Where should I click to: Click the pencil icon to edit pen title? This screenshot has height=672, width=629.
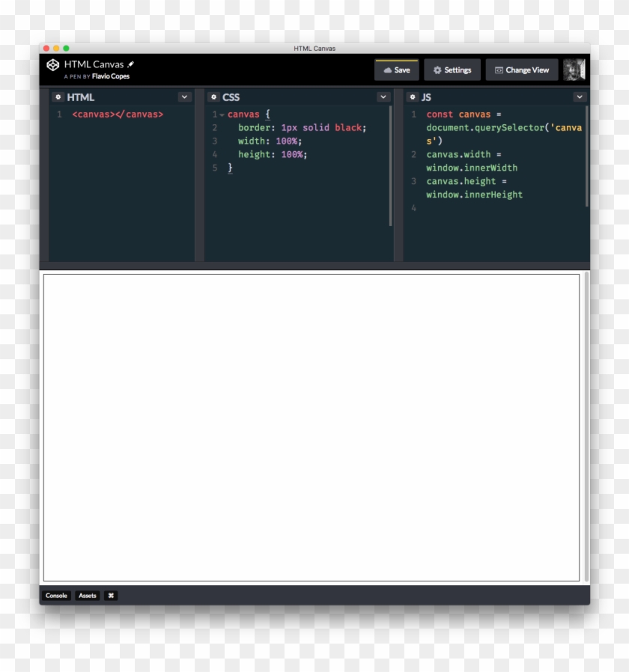pyautogui.click(x=131, y=64)
